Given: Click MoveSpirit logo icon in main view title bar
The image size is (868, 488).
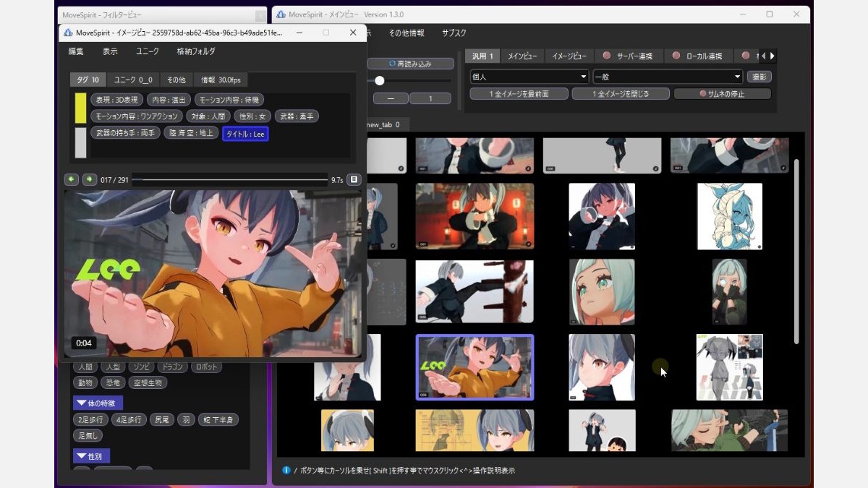Looking at the screenshot, I should (281, 14).
